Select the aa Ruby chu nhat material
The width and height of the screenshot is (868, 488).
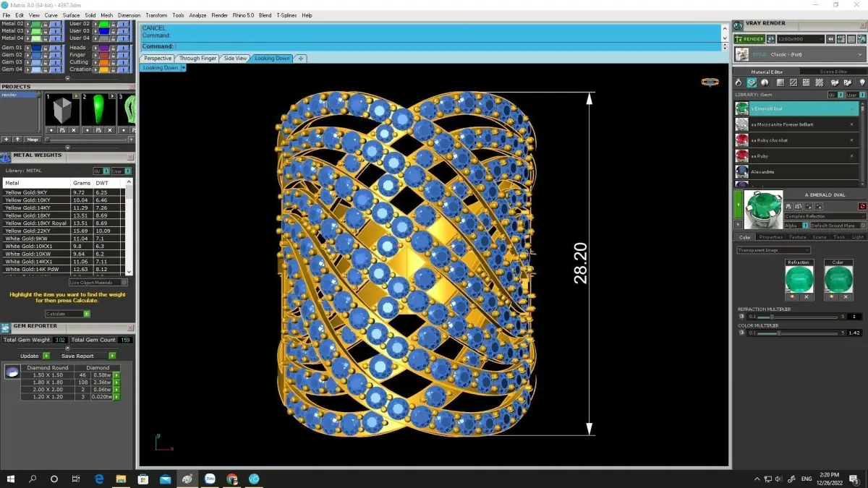pyautogui.click(x=796, y=140)
